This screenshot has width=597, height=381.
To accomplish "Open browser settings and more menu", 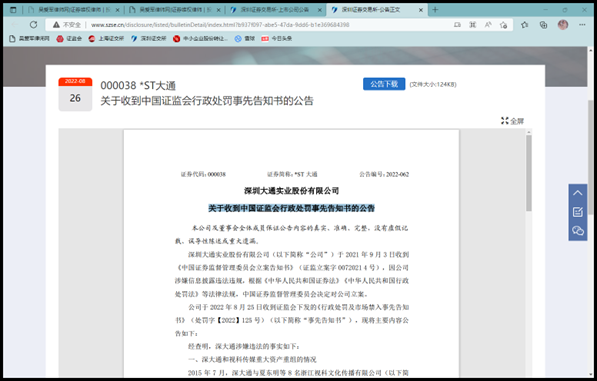I will coord(582,25).
